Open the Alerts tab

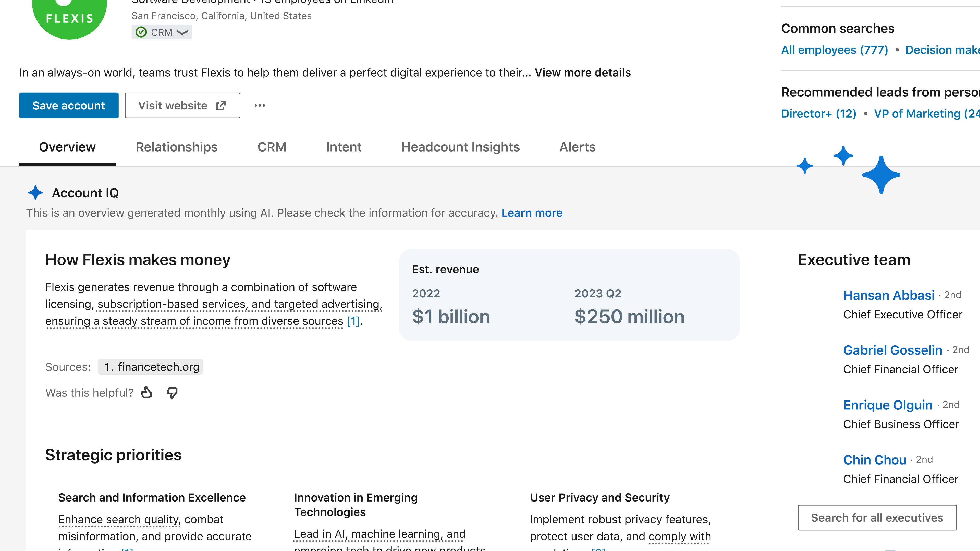point(577,147)
